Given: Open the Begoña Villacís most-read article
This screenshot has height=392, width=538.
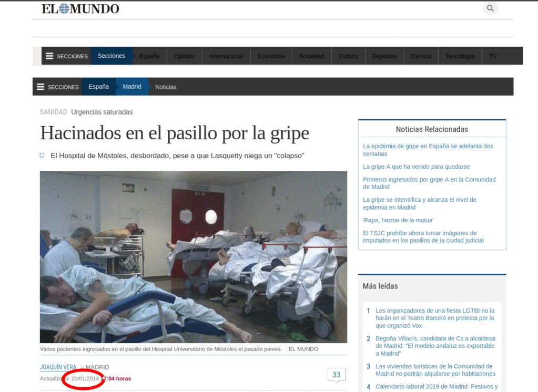Looking at the screenshot, I should point(435,346).
